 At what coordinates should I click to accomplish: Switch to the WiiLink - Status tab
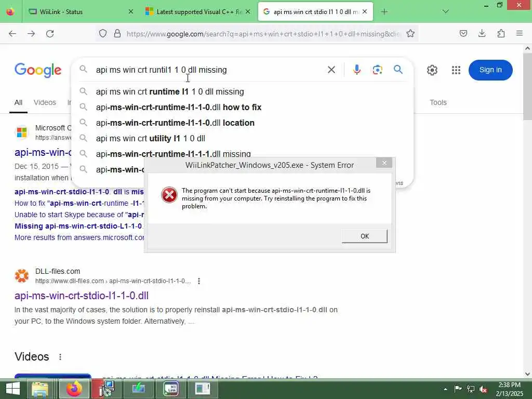pos(81,12)
